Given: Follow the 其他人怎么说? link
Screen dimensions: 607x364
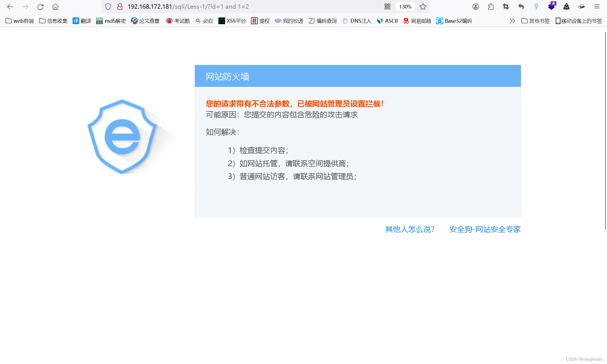Looking at the screenshot, I should tap(410, 229).
